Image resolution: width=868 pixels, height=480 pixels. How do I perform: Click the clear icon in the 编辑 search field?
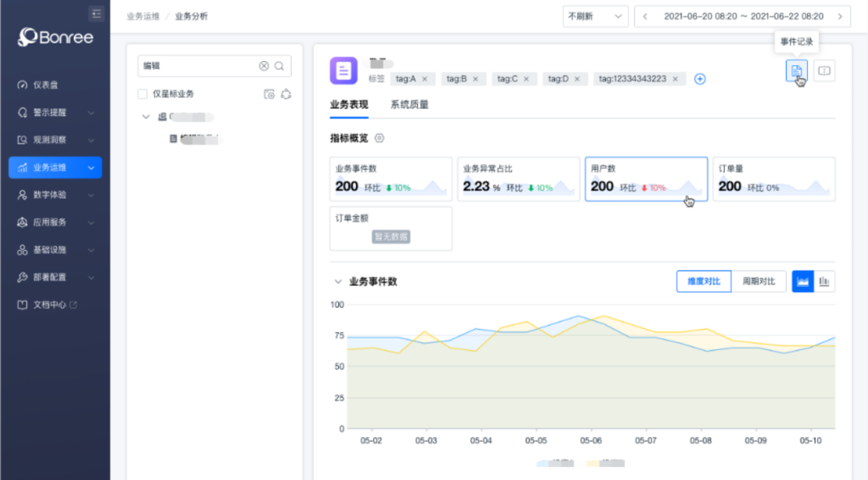[264, 65]
